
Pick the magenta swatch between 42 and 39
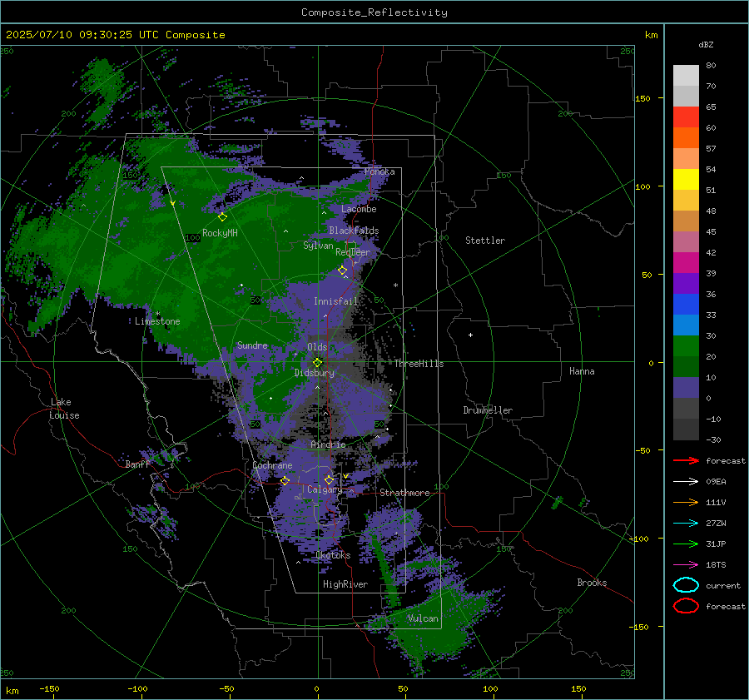686,263
